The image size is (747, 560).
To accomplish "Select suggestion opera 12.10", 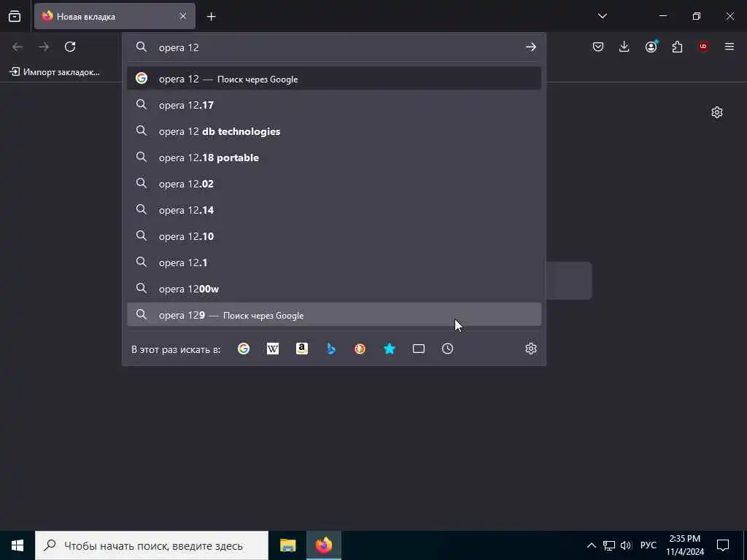I will (334, 236).
